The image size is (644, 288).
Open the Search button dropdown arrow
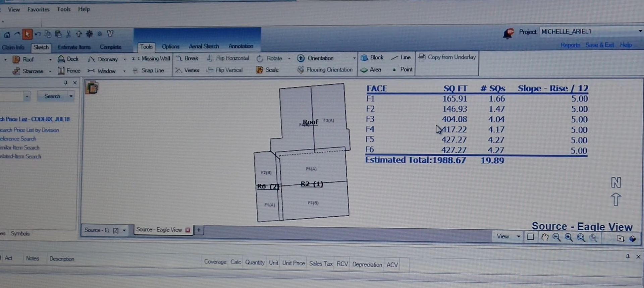(x=71, y=96)
